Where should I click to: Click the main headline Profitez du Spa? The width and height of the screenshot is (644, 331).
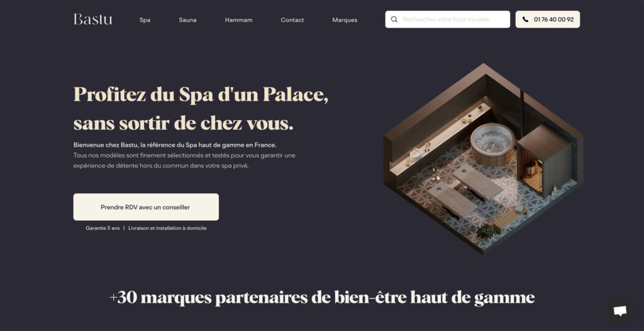201,109
